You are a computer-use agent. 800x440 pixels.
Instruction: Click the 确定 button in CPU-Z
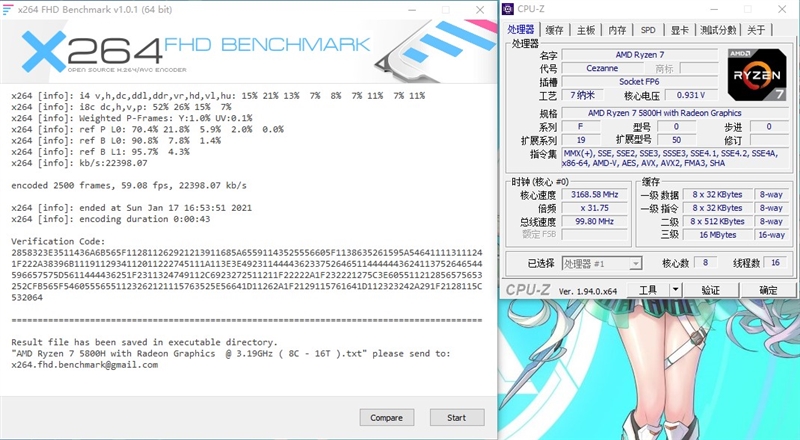768,290
